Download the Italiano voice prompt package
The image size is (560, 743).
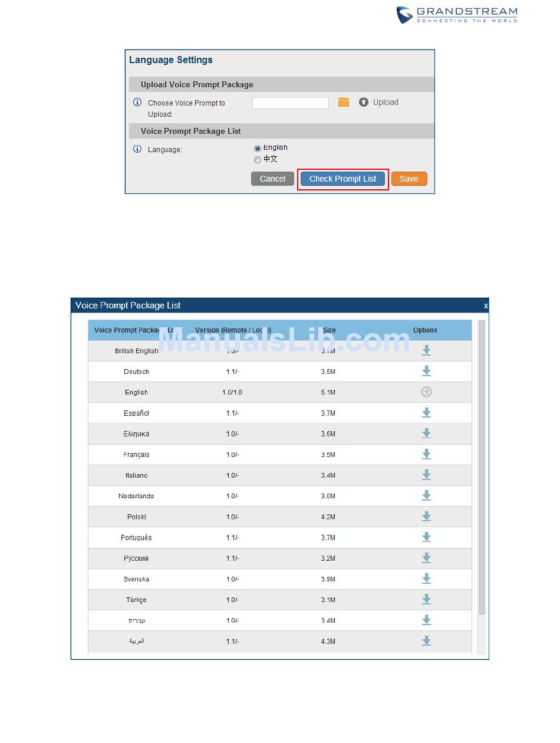click(426, 475)
